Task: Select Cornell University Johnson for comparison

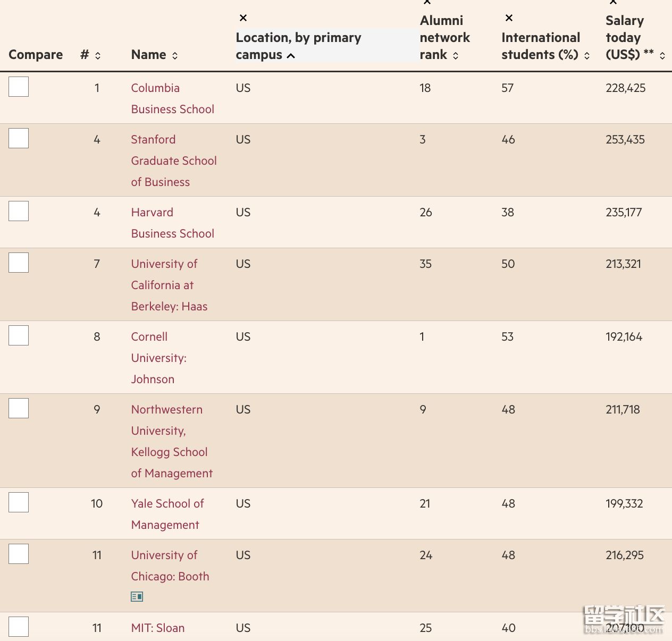Action: pyautogui.click(x=19, y=335)
